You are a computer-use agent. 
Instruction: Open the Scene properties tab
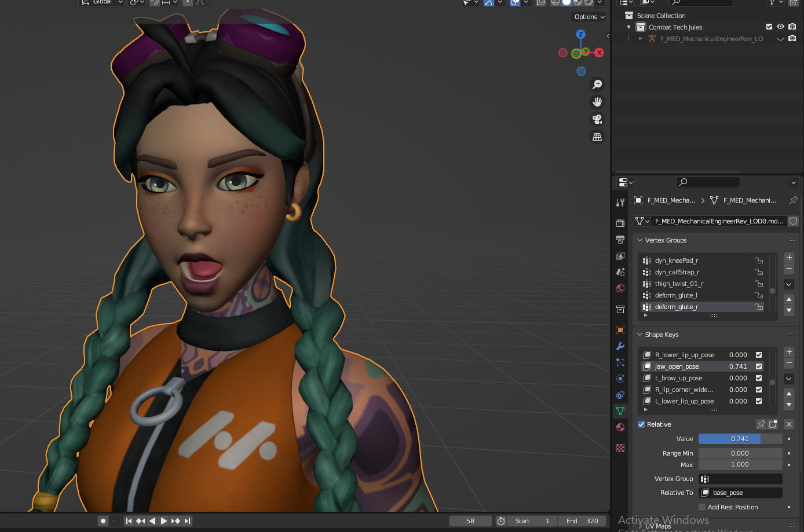click(620, 271)
